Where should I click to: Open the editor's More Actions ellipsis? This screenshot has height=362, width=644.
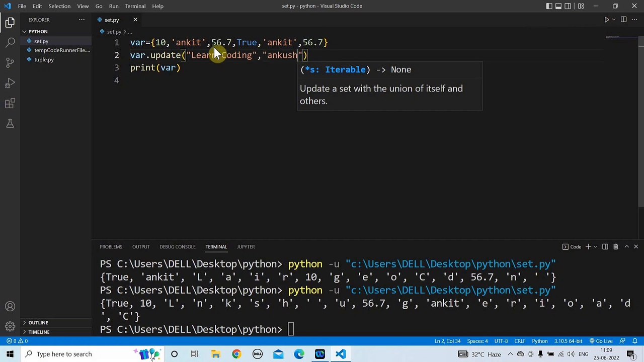tap(634, 20)
